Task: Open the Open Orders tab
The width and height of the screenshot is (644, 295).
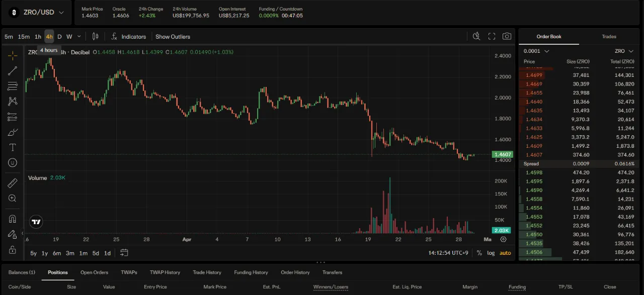Action: point(94,272)
